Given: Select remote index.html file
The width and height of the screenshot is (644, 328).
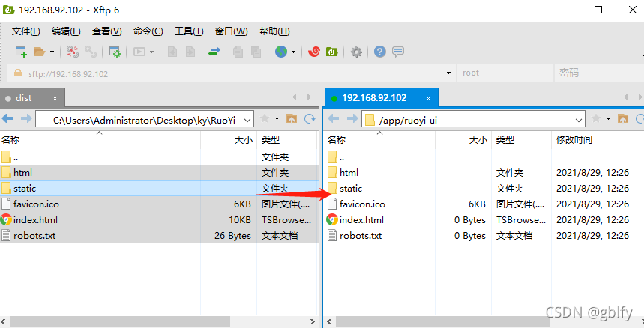Looking at the screenshot, I should point(484,219).
